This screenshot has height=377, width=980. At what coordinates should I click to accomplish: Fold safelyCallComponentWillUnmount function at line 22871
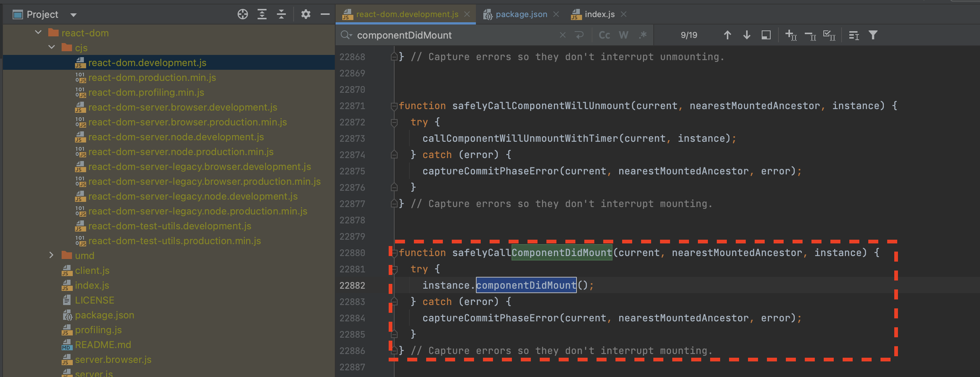click(394, 106)
